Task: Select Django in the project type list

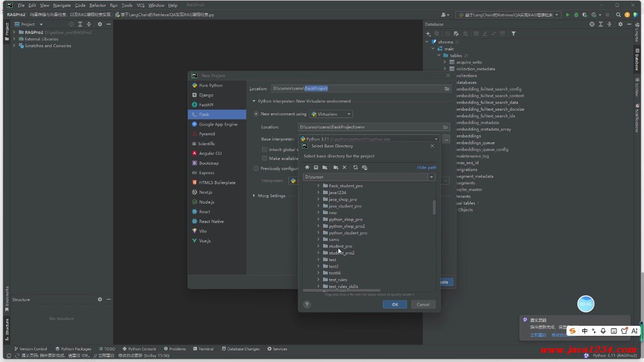Action: (206, 95)
